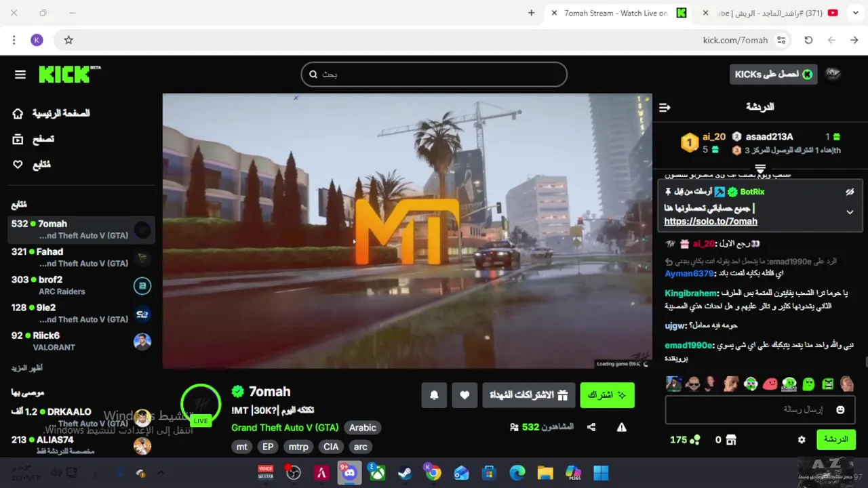Click BotRix username in pinned message
The image size is (868, 488).
(752, 192)
